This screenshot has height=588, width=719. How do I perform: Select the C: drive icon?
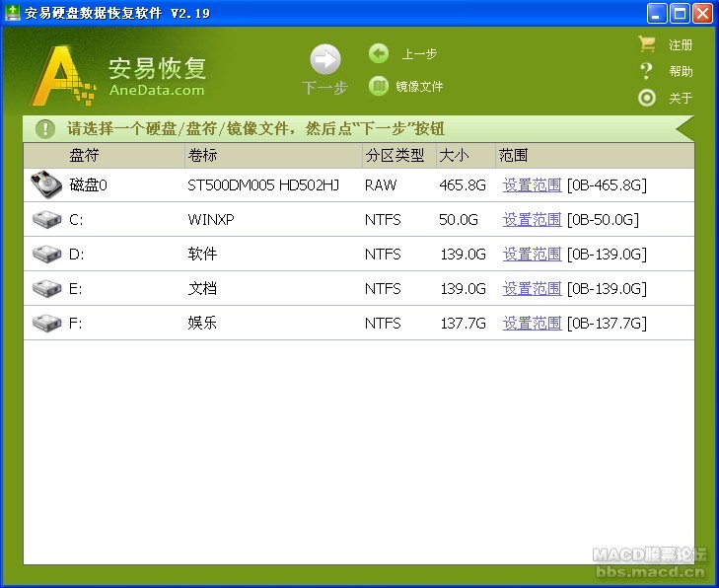46,220
